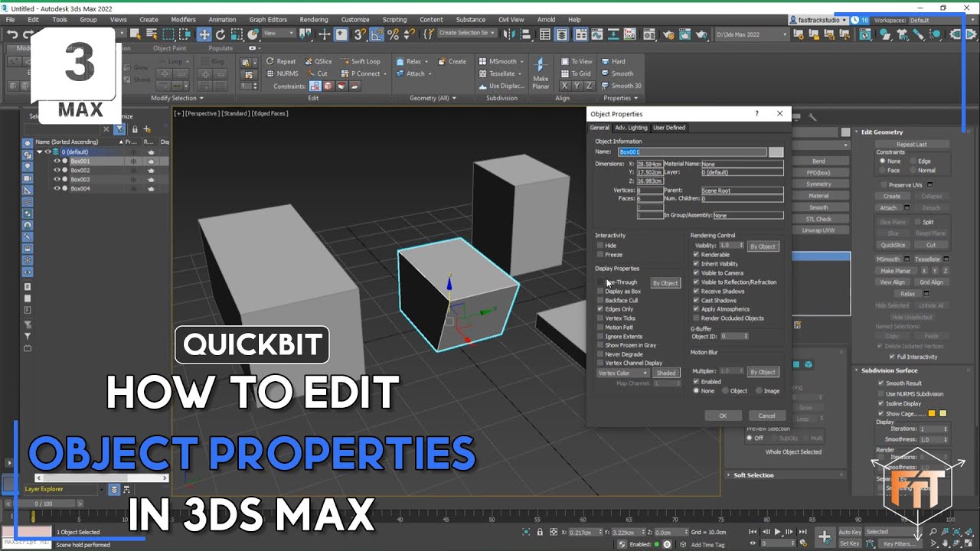Click OK in Object Properties dialog
Viewport: 980px width, 551px height.
(x=723, y=416)
